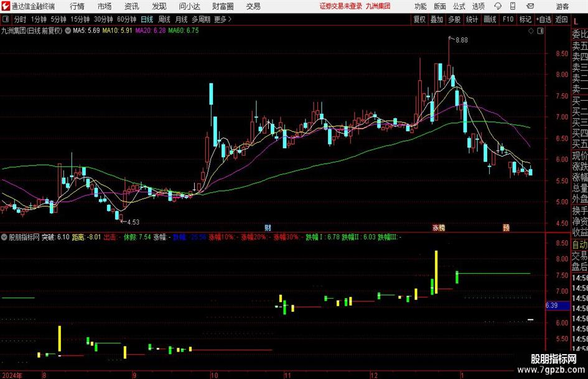Click the 预 marker on chart
The height and width of the screenshot is (379, 588).
tap(506, 227)
